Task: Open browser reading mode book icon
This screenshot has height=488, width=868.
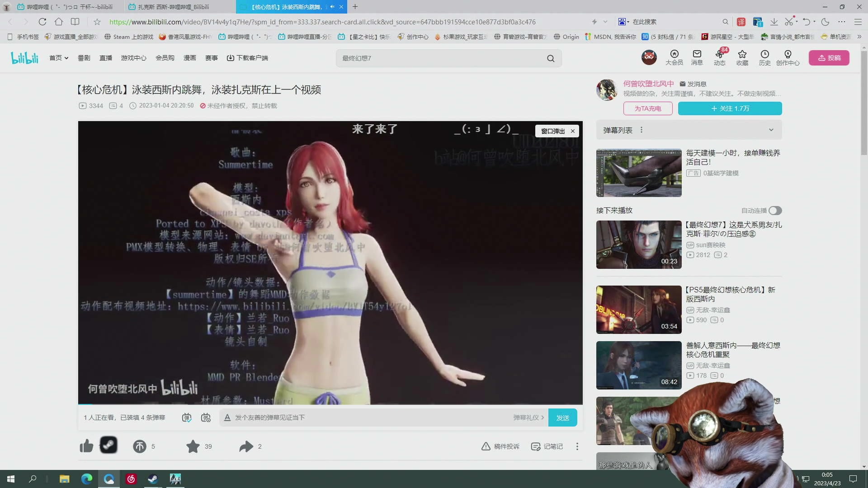Action: pyautogui.click(x=75, y=22)
